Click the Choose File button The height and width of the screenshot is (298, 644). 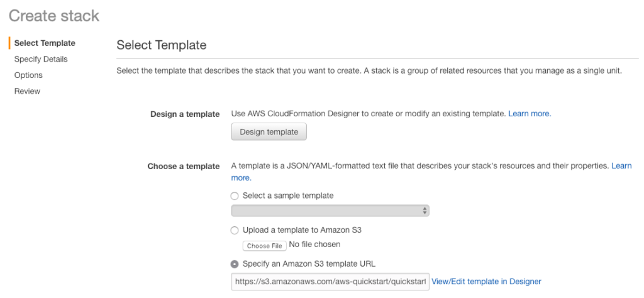click(x=264, y=246)
